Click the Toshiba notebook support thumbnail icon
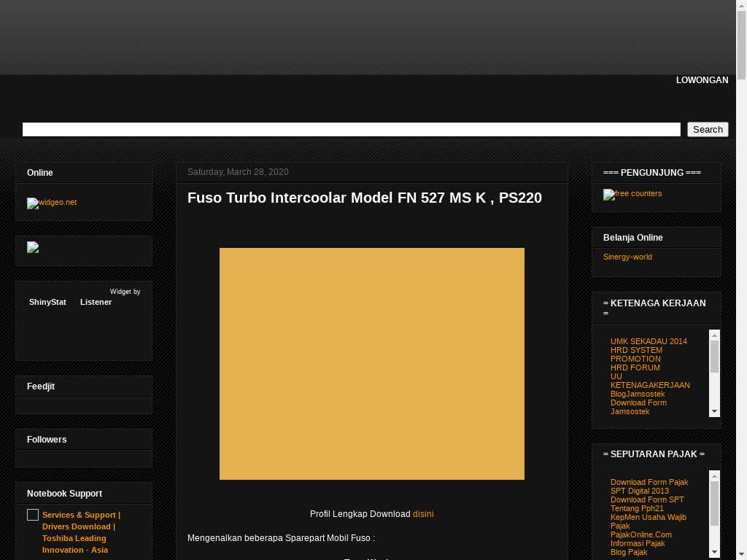The image size is (747, 560). (x=33, y=516)
